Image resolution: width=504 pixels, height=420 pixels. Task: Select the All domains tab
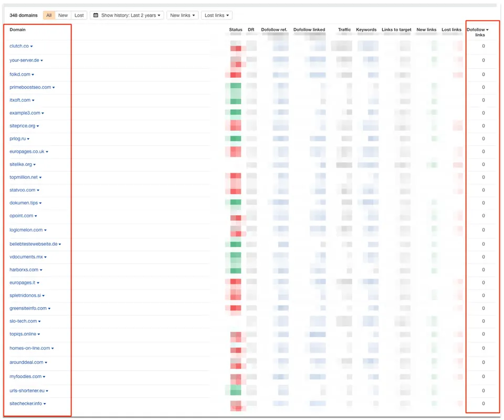pyautogui.click(x=49, y=15)
